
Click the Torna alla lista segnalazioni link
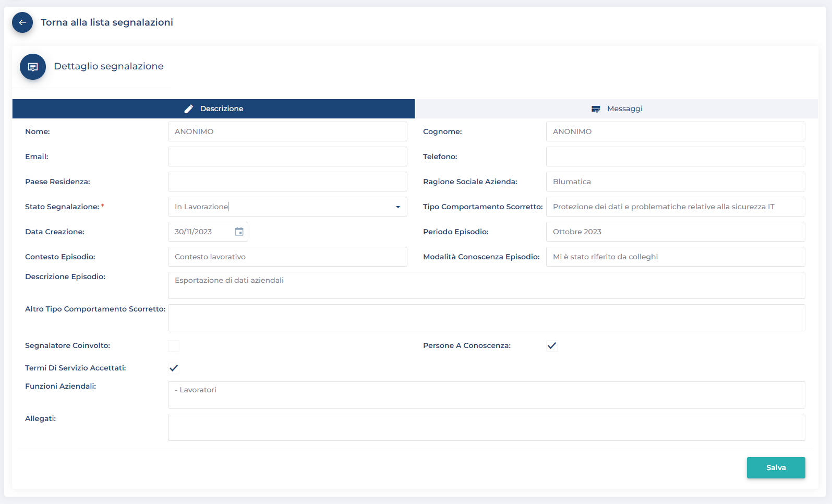point(107,22)
